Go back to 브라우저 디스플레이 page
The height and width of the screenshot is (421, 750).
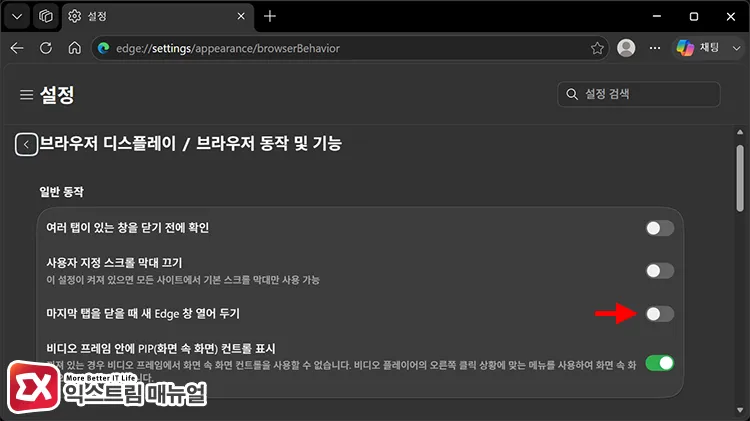click(26, 144)
